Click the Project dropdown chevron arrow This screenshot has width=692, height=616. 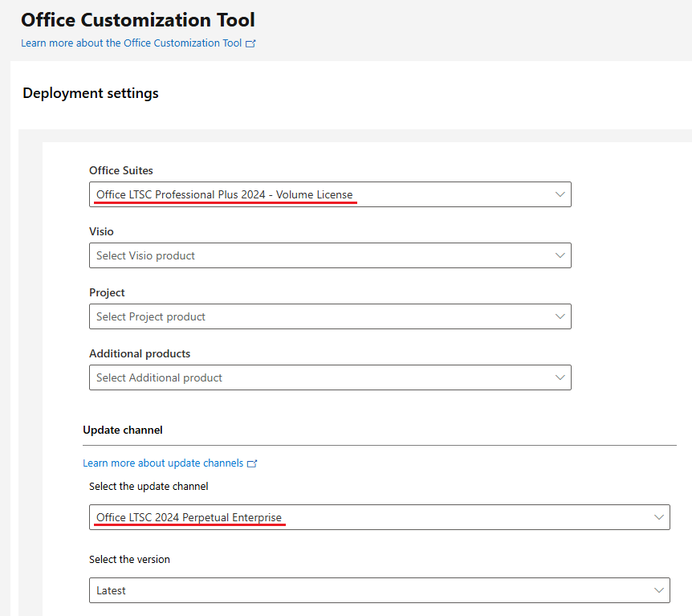pos(560,316)
